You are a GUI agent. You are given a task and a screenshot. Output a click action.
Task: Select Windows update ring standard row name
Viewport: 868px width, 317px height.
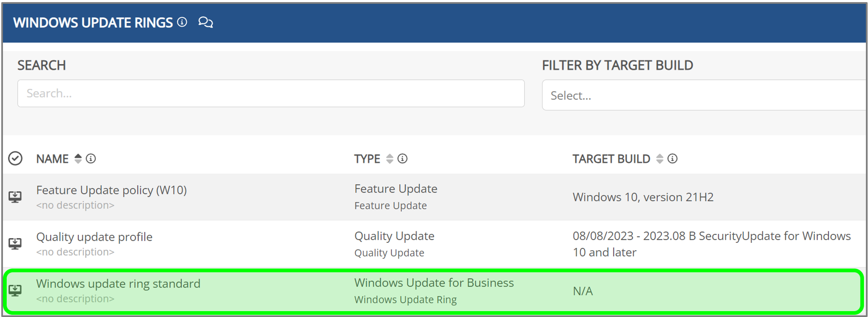pos(118,284)
